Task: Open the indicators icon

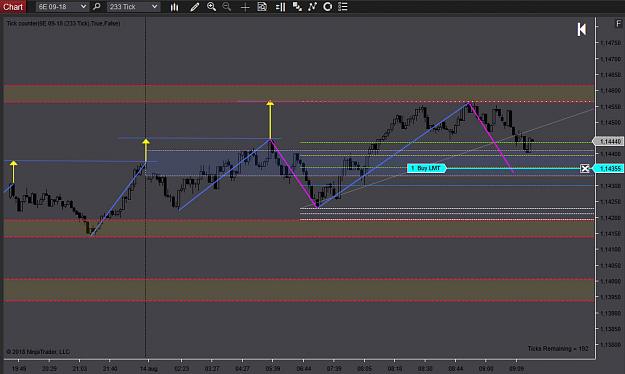Action: (x=312, y=7)
